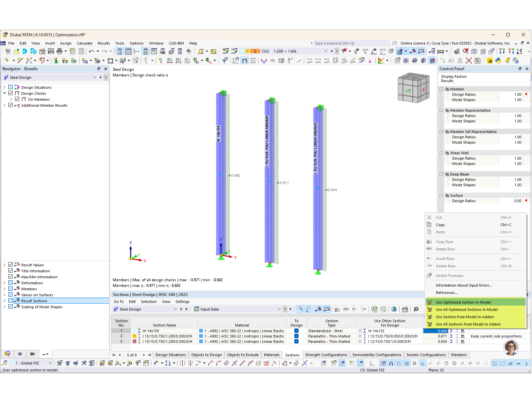Enable the Design Situations checkbox
Image resolution: width=532 pixels, height=399 pixels.
[x=10, y=87]
